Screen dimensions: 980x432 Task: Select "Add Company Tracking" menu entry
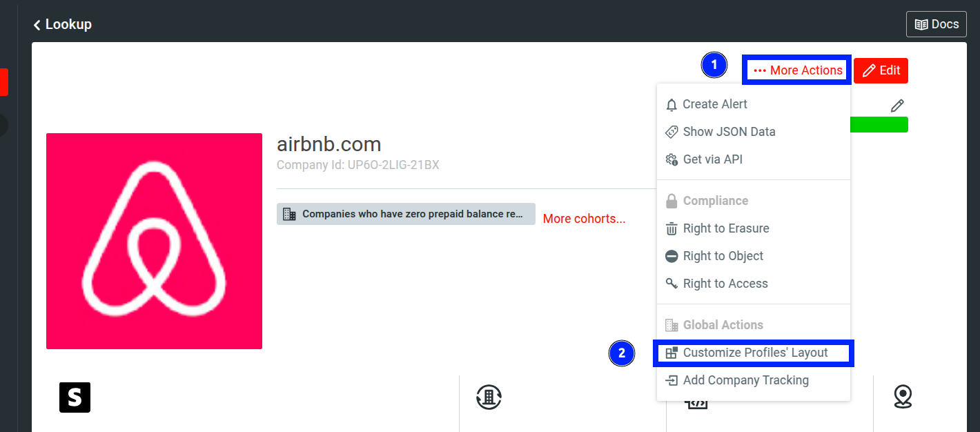[745, 380]
